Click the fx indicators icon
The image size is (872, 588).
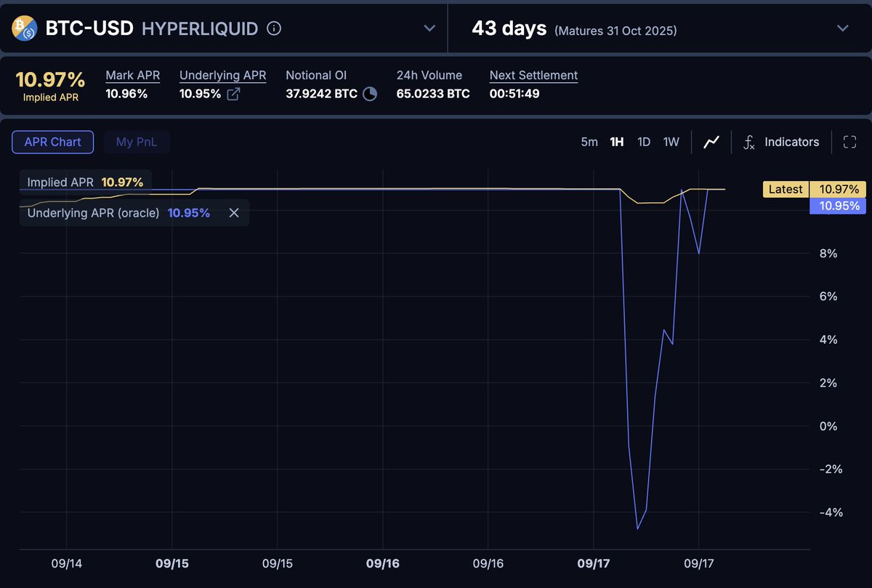click(x=748, y=142)
